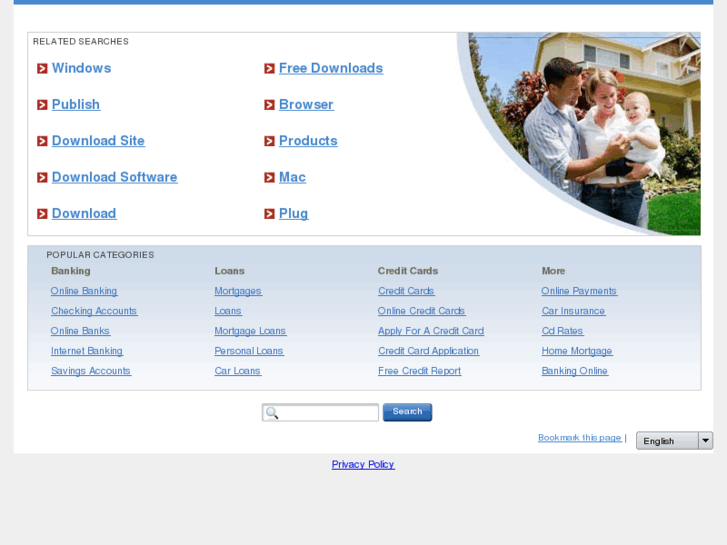Go to Banking Online link

tap(574, 371)
